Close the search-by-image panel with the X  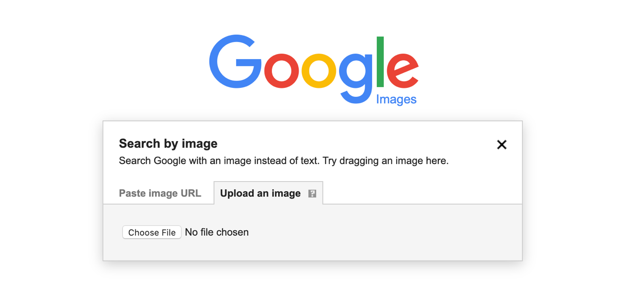pos(501,145)
